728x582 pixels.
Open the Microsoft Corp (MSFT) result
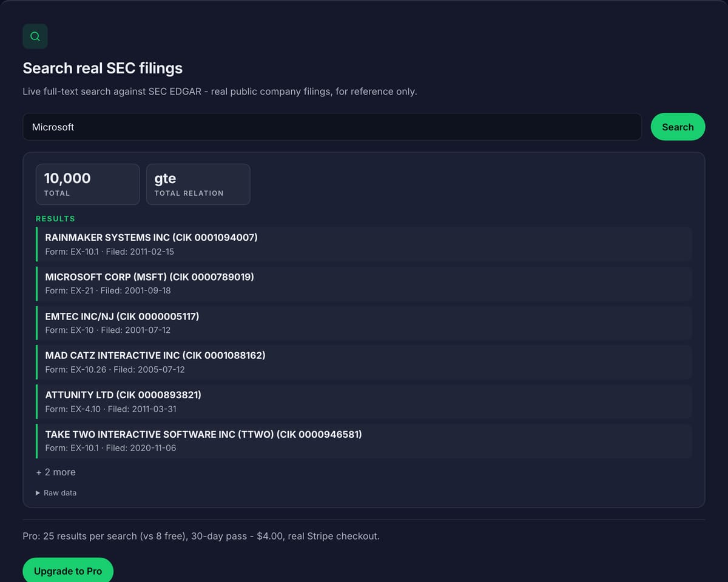[x=364, y=284]
